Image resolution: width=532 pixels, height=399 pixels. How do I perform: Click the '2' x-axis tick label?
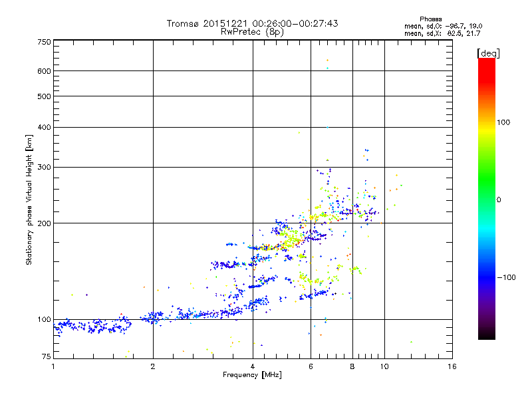click(x=153, y=366)
